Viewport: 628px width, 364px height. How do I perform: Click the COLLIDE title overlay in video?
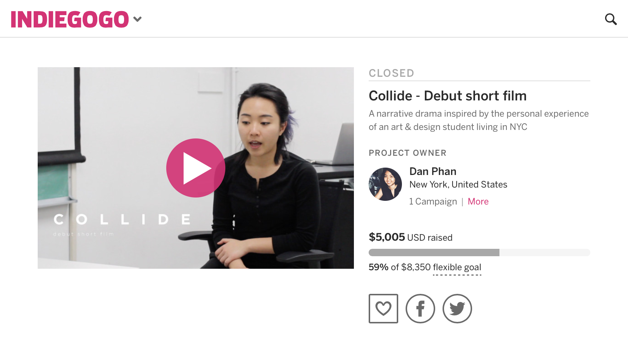[x=122, y=219]
